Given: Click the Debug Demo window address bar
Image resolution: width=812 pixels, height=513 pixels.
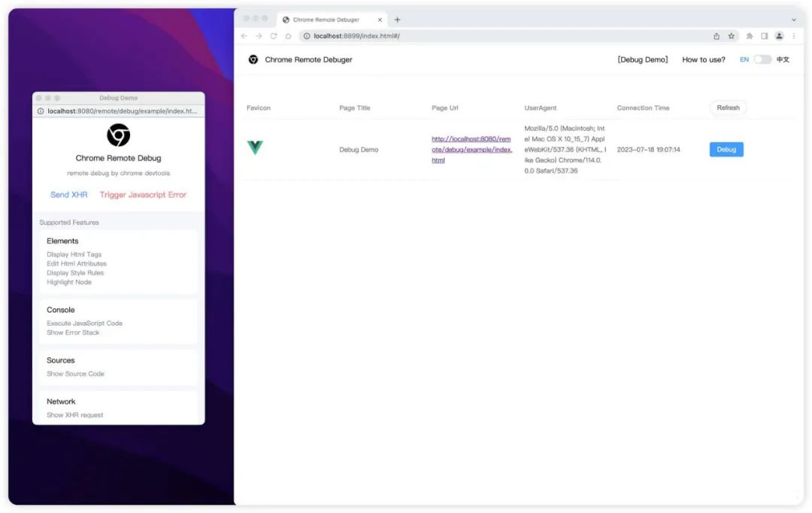Looking at the screenshot, I should [119, 111].
